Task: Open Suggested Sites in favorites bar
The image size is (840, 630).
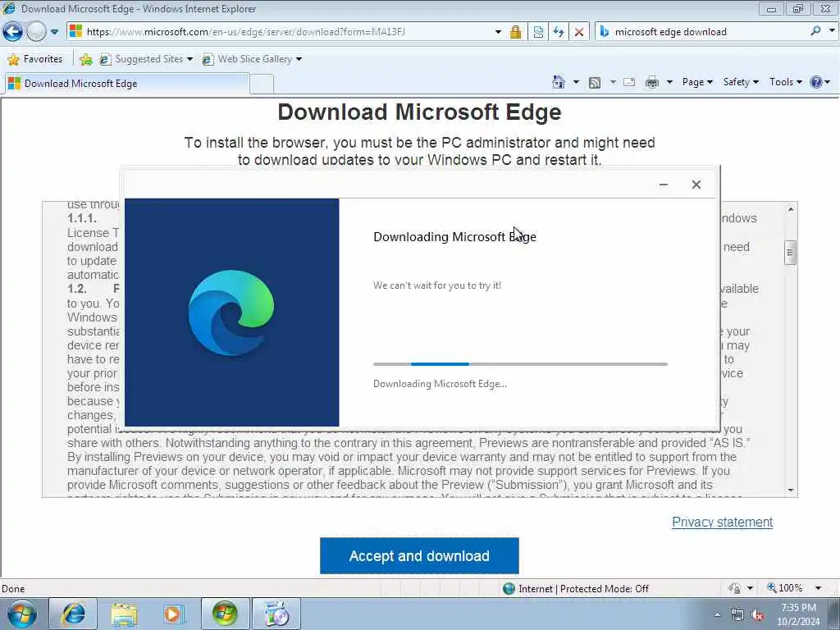Action: (146, 59)
